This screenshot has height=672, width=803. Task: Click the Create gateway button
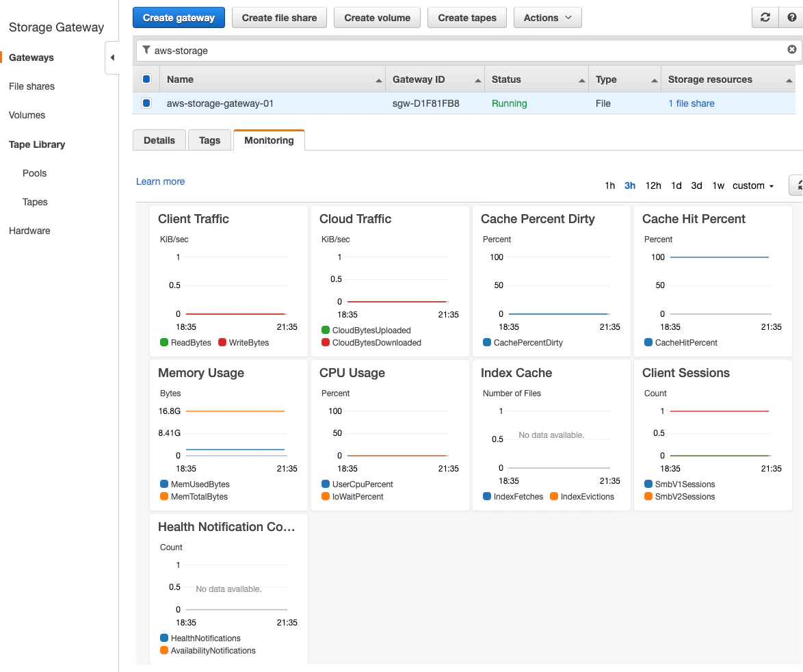click(x=179, y=18)
